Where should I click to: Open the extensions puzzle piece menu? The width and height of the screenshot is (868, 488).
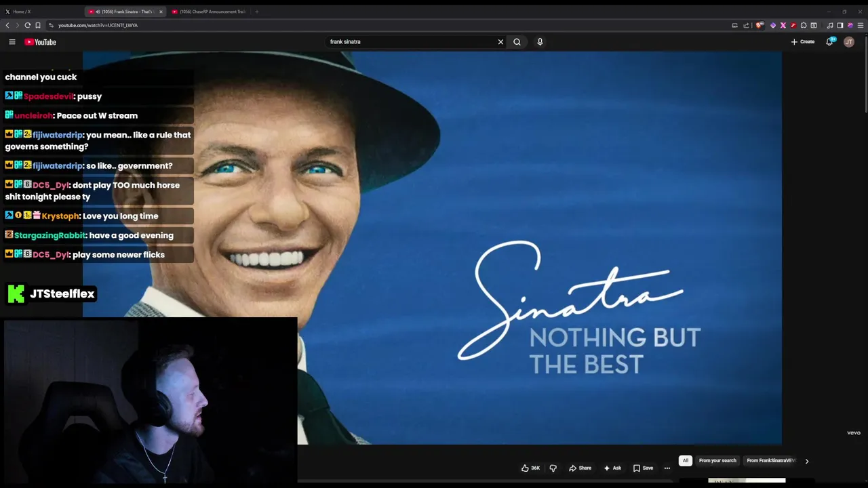coord(804,25)
